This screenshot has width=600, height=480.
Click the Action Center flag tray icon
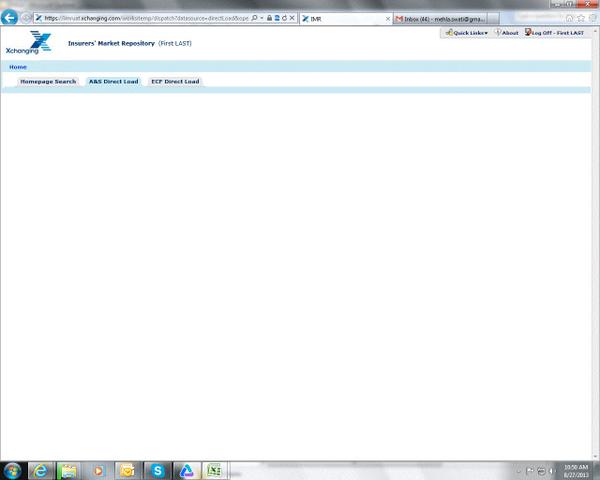point(530,471)
